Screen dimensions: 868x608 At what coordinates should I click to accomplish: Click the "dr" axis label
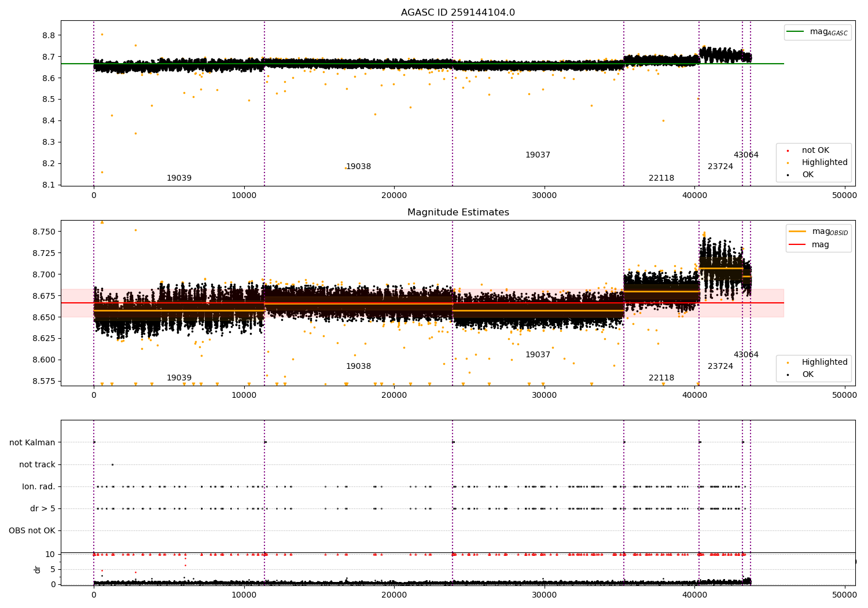click(x=38, y=569)
